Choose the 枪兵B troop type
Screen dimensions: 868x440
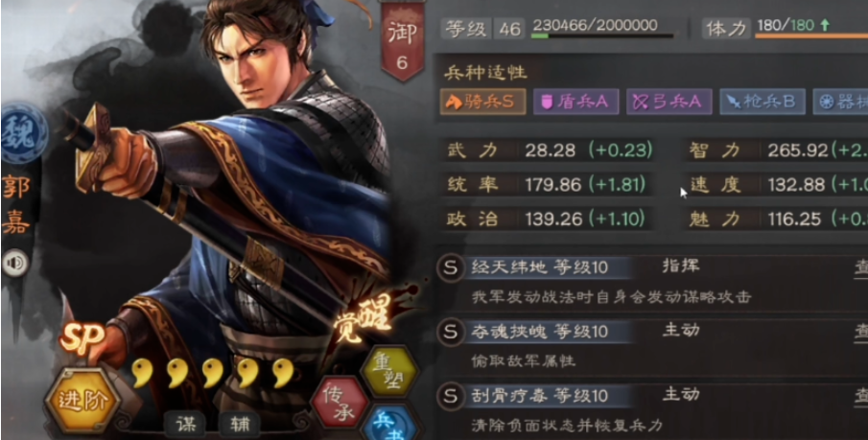tap(762, 102)
